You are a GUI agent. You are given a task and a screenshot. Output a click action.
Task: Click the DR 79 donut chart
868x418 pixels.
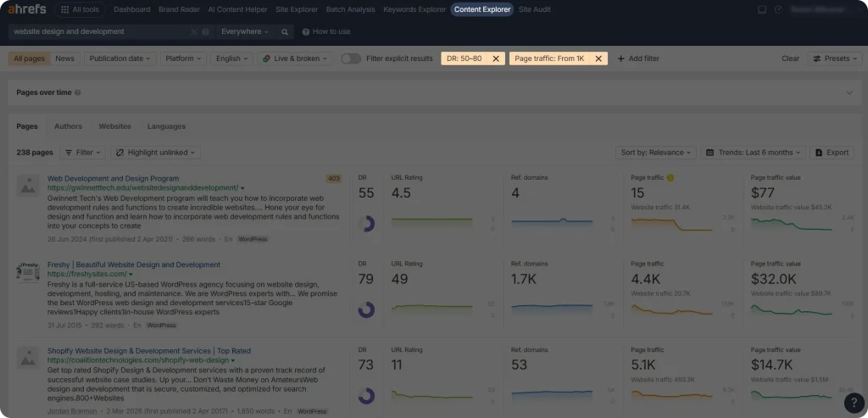366,309
